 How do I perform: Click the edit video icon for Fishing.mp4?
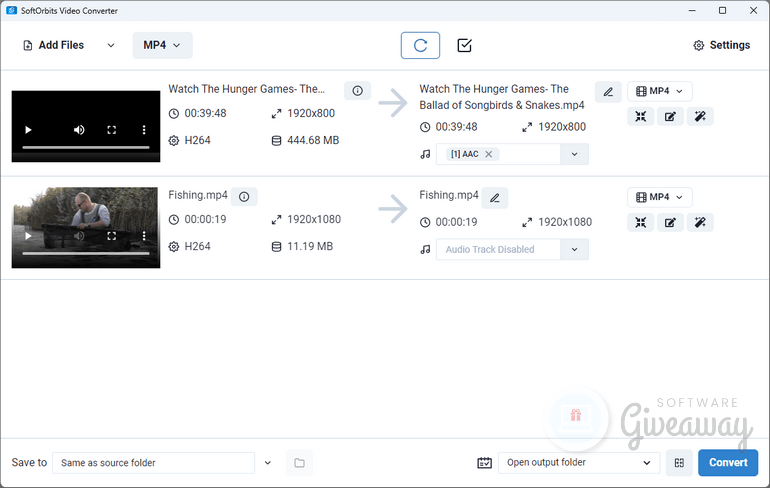[x=670, y=222]
